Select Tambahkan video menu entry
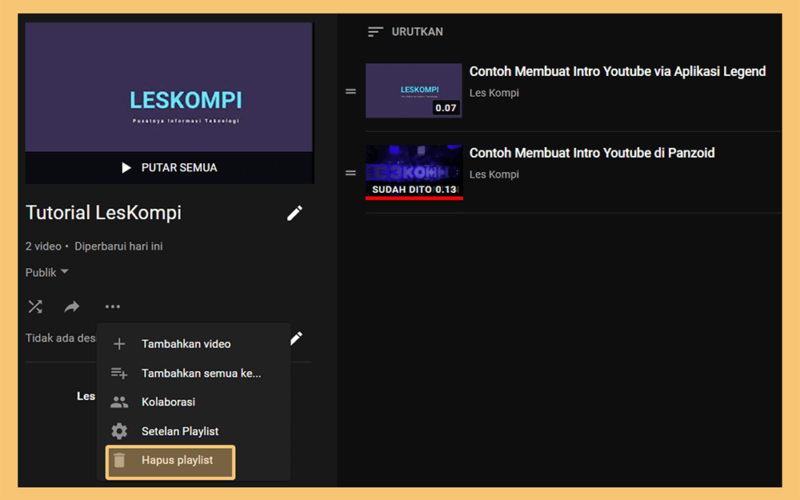800x500 pixels. tap(194, 344)
